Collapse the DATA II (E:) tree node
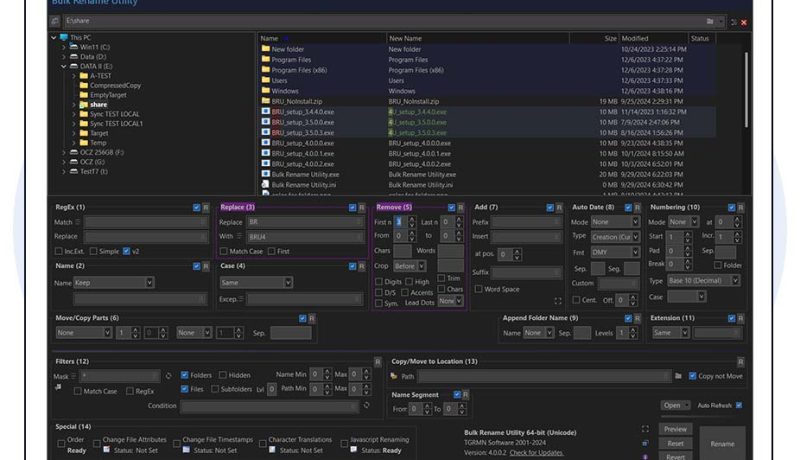This screenshot has width=800, height=460. (64, 66)
